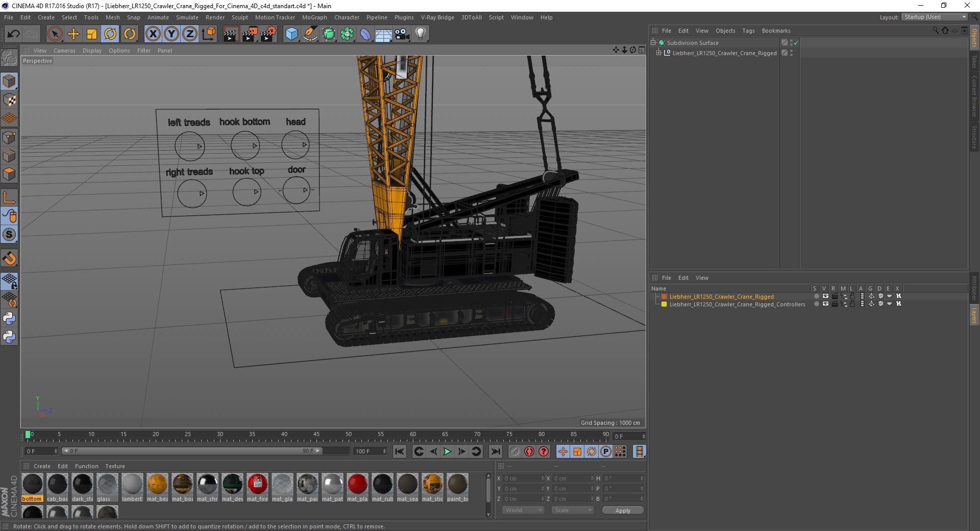The width and height of the screenshot is (980, 531).
Task: Toggle Z axis lock
Action: point(190,34)
